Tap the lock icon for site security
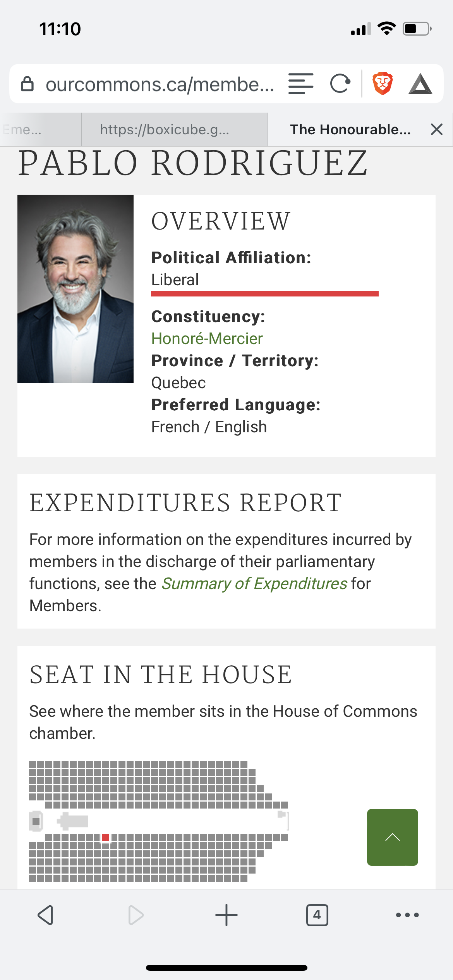This screenshot has width=453, height=980. point(27,84)
